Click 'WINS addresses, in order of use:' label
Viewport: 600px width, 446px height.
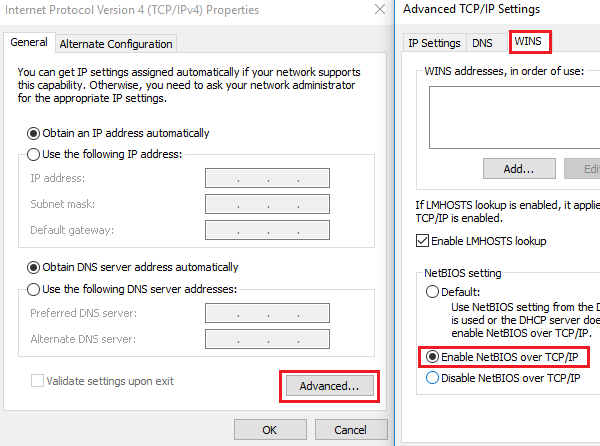[504, 71]
